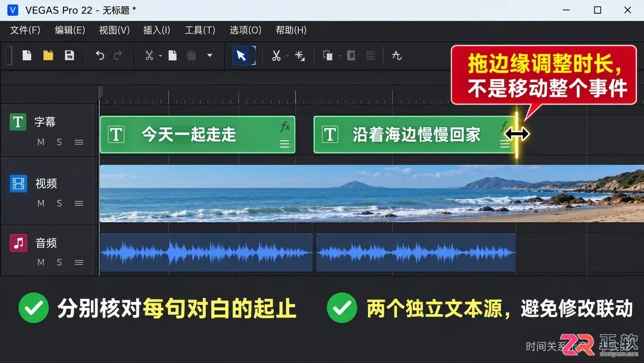Click the T icon inside the 沿着海边慢慢回家 event

(x=330, y=134)
